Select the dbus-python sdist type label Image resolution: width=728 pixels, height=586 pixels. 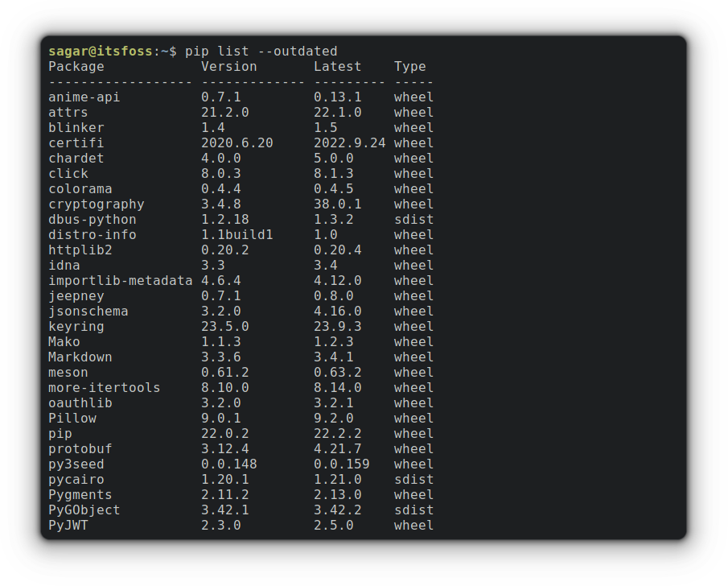click(x=413, y=219)
